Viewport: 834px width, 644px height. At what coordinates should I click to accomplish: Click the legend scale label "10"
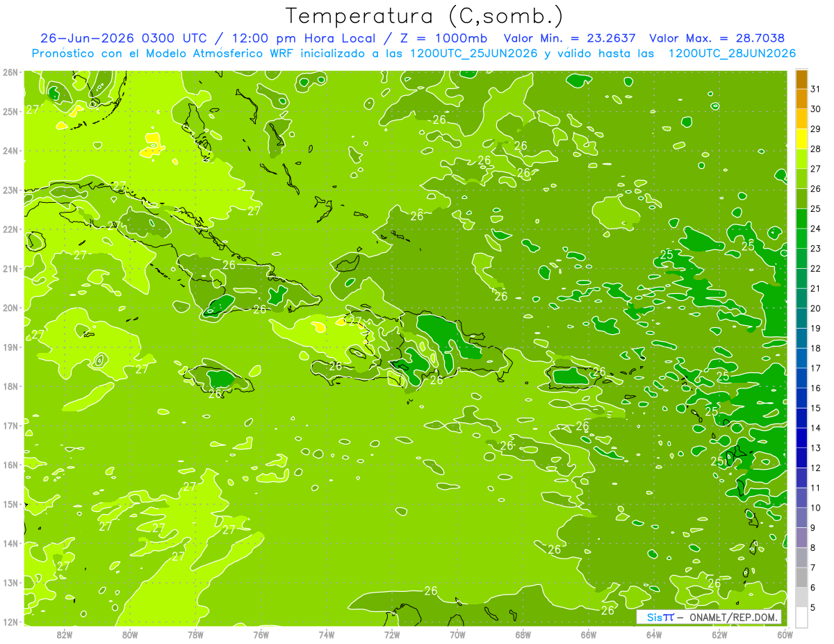[x=815, y=508]
